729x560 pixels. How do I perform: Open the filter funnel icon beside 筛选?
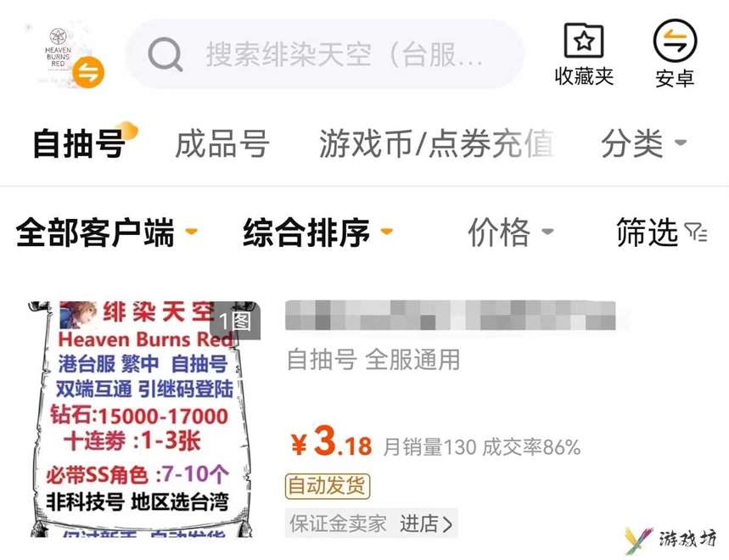696,232
